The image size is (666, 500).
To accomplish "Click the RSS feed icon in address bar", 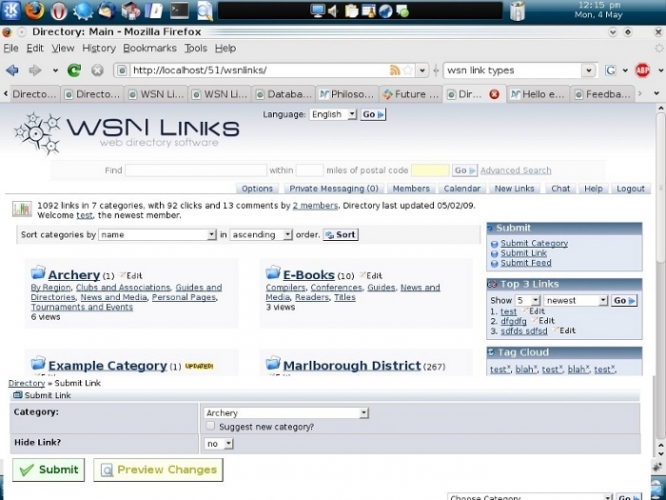I will [x=395, y=71].
